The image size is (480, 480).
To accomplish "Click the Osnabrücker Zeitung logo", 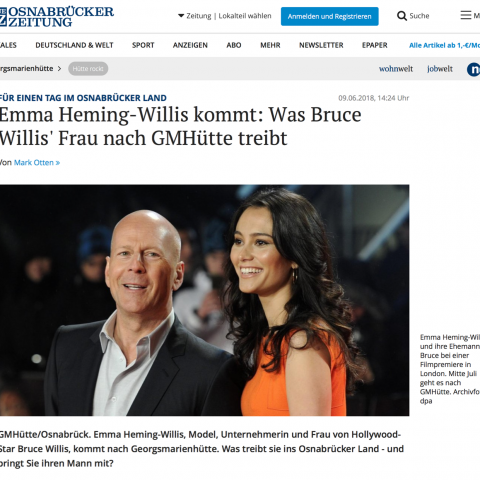I will [57, 17].
